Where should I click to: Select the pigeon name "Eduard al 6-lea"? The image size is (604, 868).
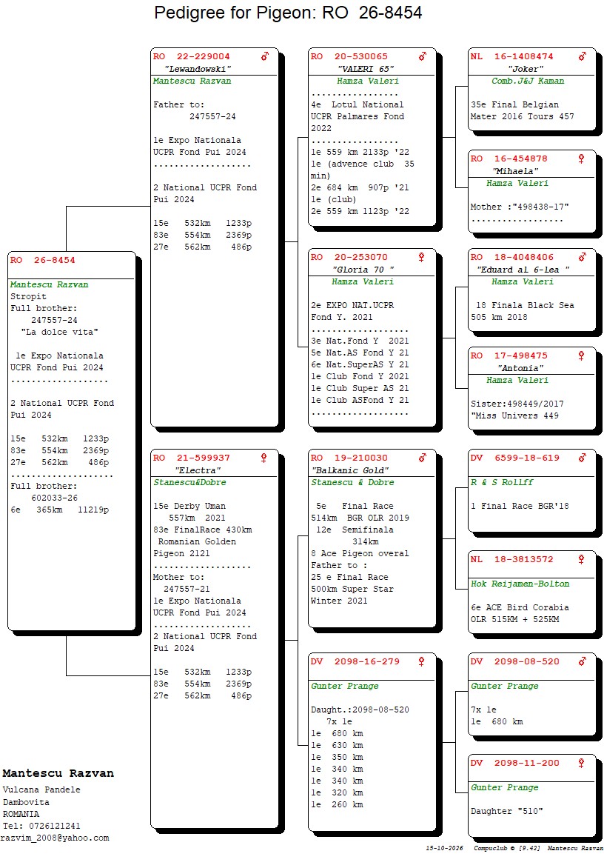click(x=523, y=270)
